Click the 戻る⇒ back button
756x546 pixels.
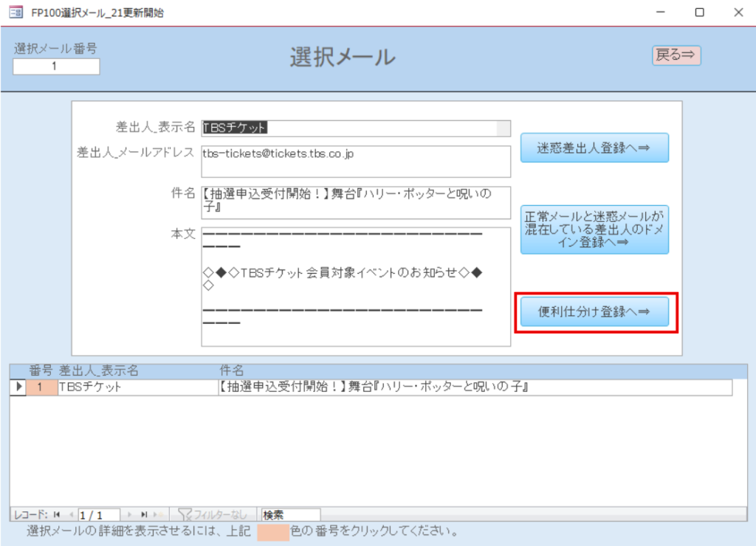click(x=676, y=55)
